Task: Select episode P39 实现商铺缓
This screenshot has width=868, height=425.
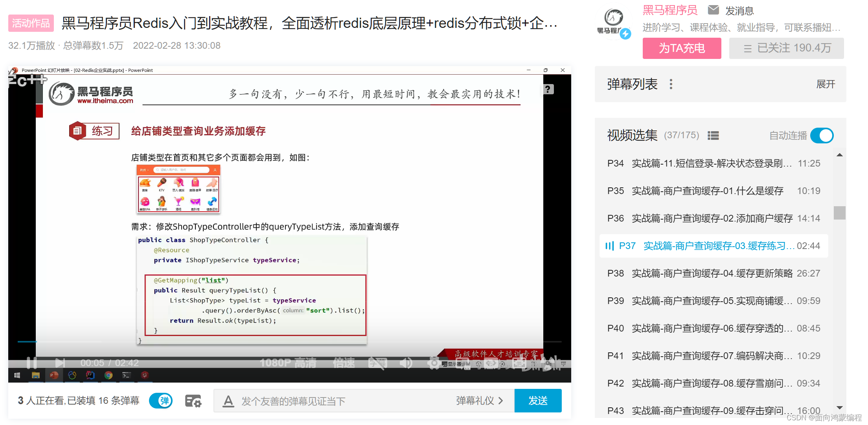Action: tap(714, 301)
